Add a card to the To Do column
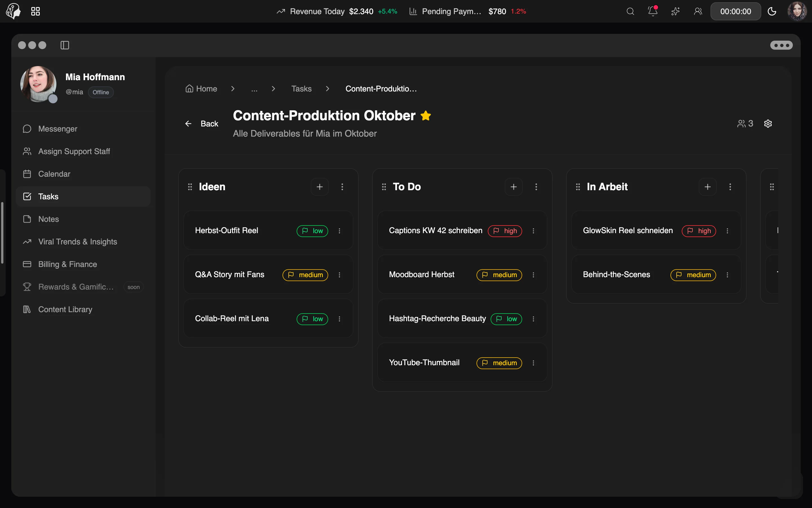The image size is (812, 508). 513,187
